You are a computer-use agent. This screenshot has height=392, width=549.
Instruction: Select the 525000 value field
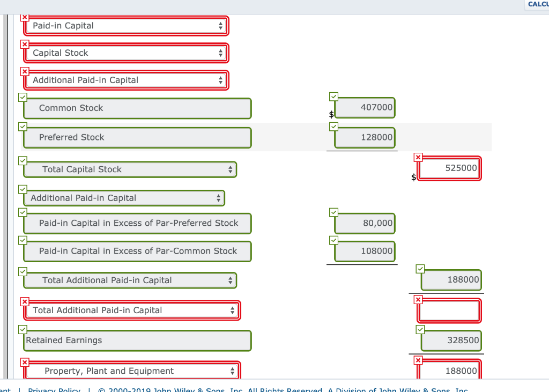pyautogui.click(x=449, y=168)
